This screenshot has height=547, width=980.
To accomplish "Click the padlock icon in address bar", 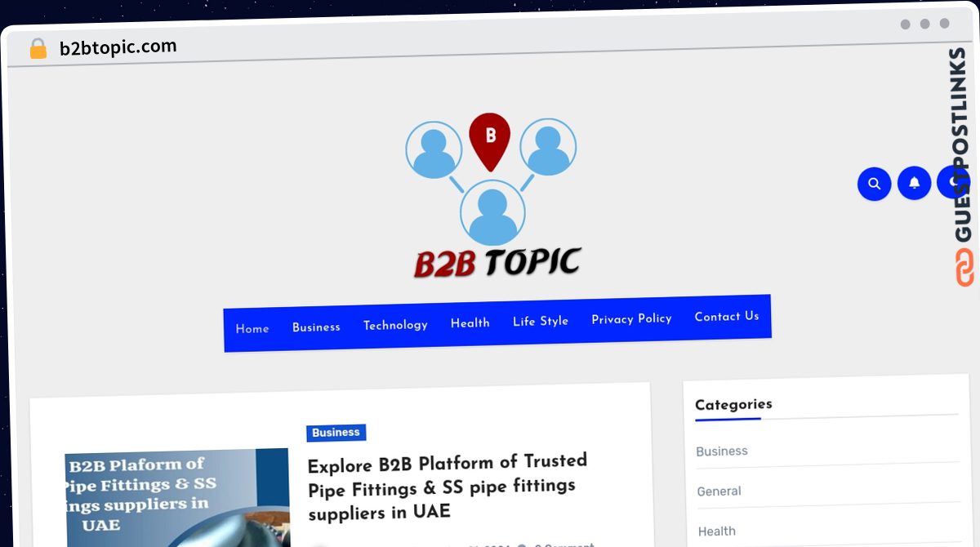I will coord(38,49).
